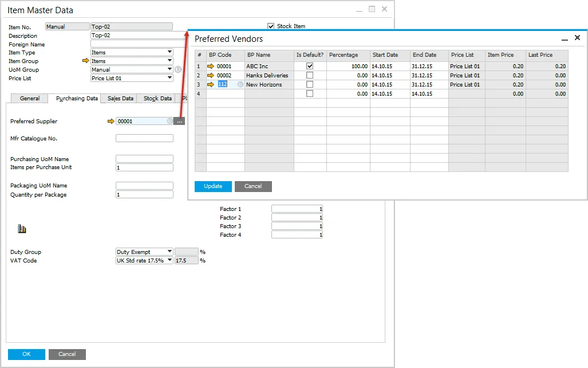Click the Preferred Supplier link arrow
Image resolution: width=588 pixels, height=368 pixels.
pyautogui.click(x=111, y=122)
